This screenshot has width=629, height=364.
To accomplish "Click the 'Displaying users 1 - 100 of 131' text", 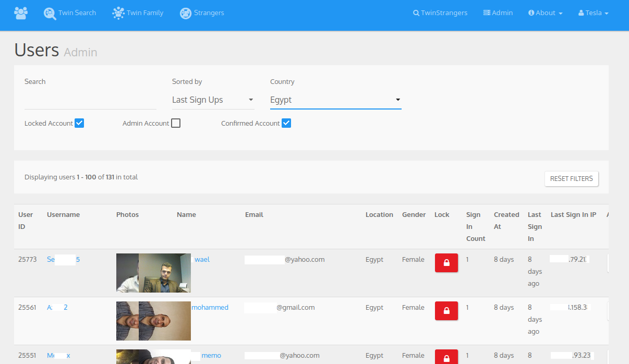I will click(x=81, y=177).
